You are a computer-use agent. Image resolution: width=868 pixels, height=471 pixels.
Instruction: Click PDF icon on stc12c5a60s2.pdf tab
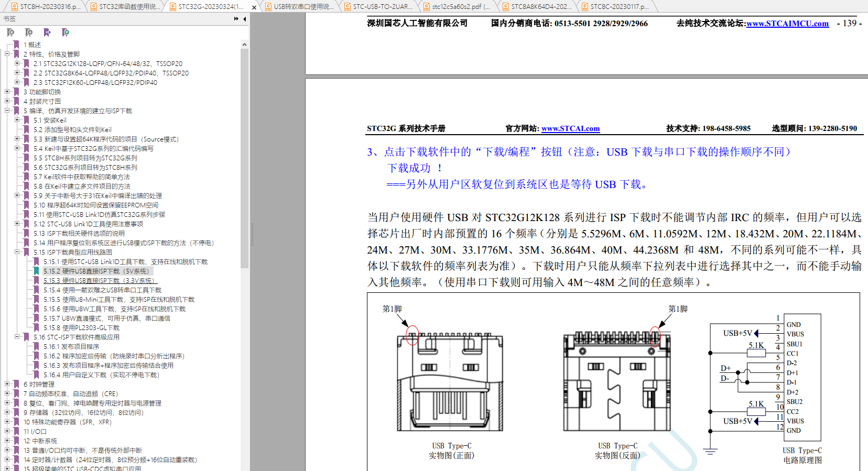click(x=427, y=7)
